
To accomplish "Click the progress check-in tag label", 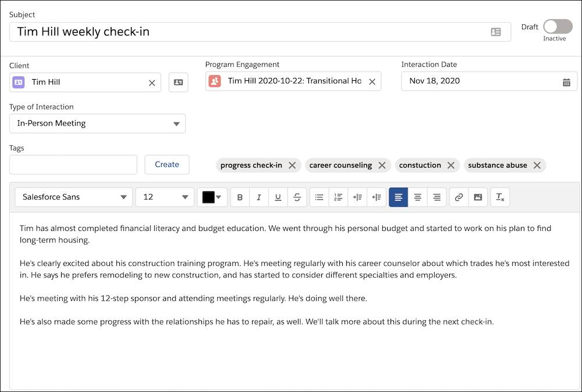I will (251, 165).
